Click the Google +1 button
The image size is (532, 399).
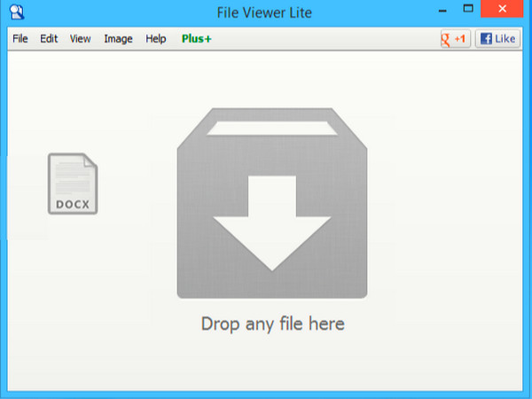(x=456, y=39)
